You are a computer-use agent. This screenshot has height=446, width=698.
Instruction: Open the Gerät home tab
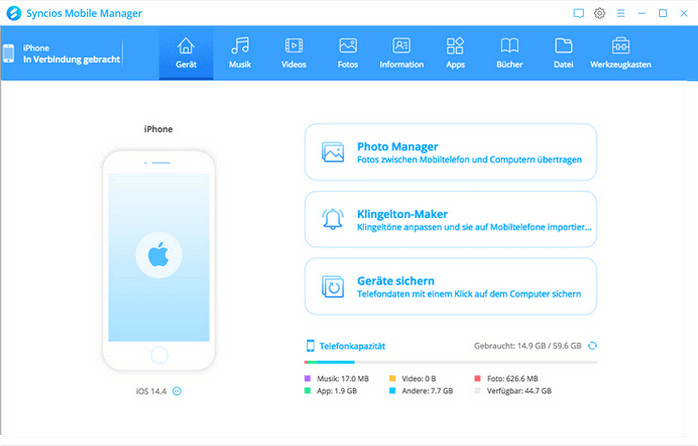(186, 53)
